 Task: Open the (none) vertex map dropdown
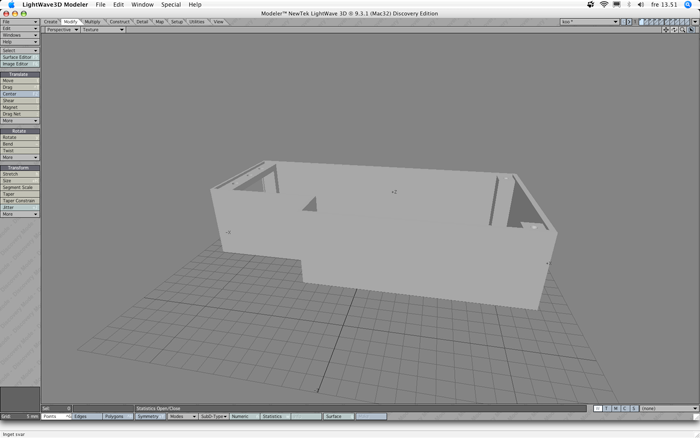pos(669,409)
